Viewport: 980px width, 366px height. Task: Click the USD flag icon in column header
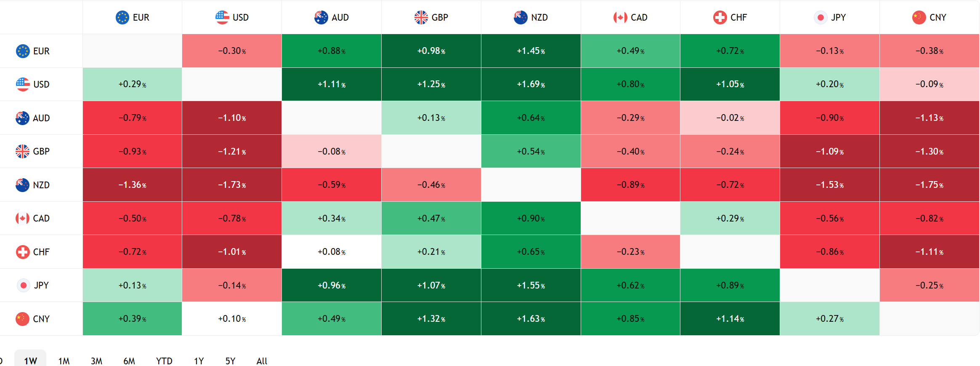pyautogui.click(x=222, y=17)
